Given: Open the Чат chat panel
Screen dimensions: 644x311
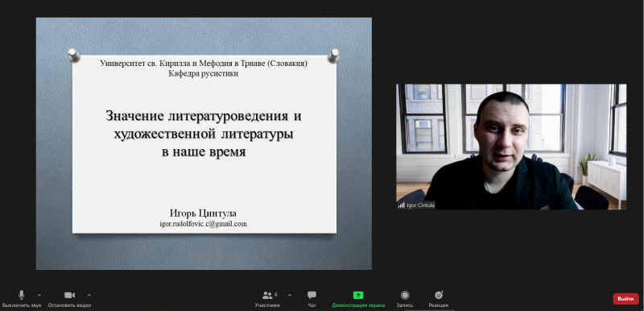Looking at the screenshot, I should 312,299.
